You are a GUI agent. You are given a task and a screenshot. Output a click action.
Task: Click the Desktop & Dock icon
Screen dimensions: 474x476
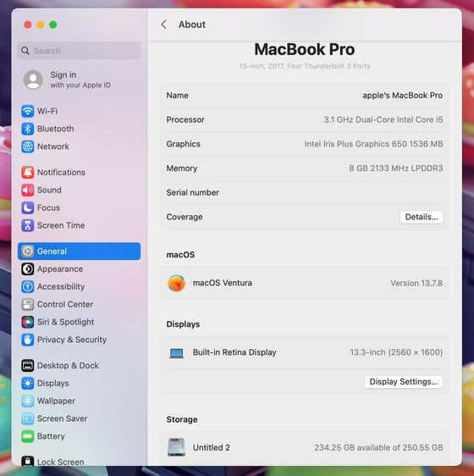(28, 366)
